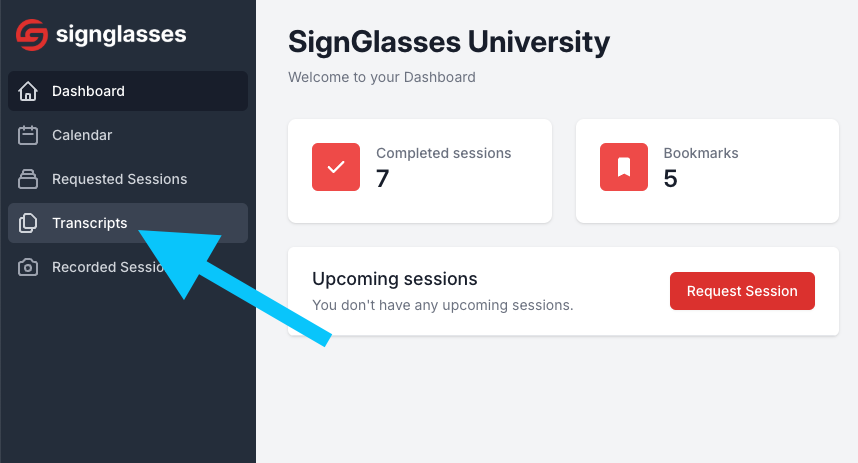Go to Requested Sessions page

click(128, 179)
